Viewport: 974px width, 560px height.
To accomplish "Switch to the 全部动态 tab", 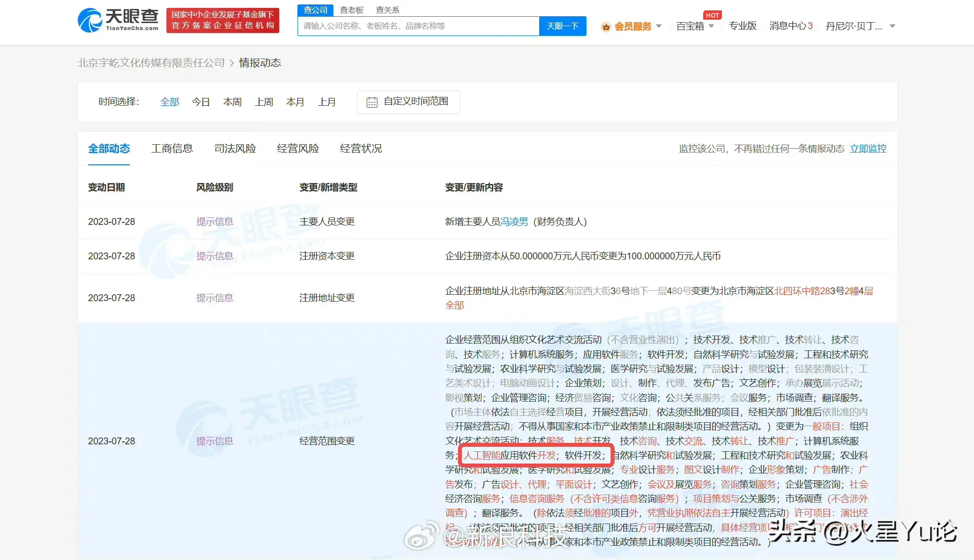I will [x=109, y=149].
